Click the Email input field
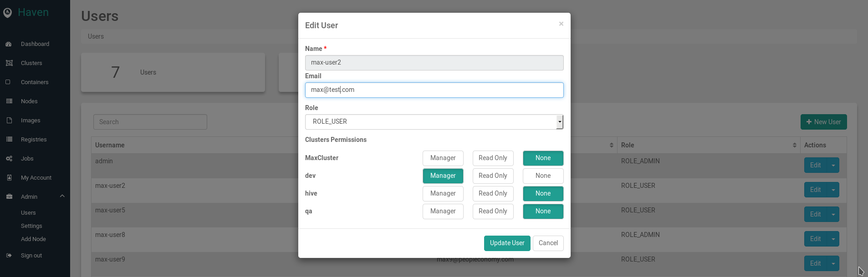 click(x=434, y=90)
